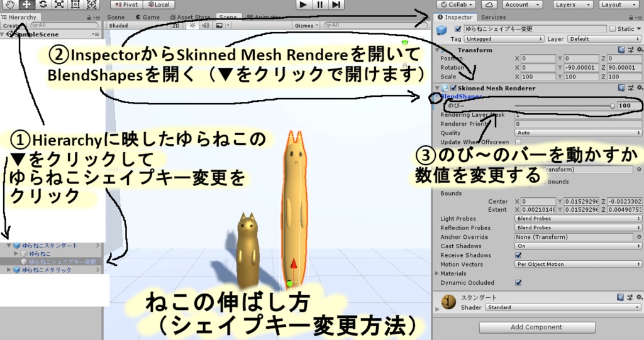The image size is (644, 340).
Task: Toggle scene audio speaker icon
Action: pyautogui.click(x=206, y=26)
